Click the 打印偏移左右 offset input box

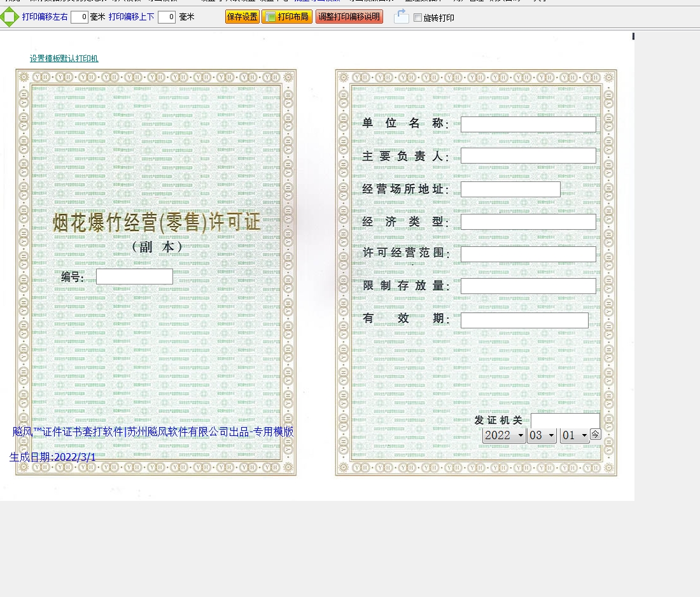(80, 17)
